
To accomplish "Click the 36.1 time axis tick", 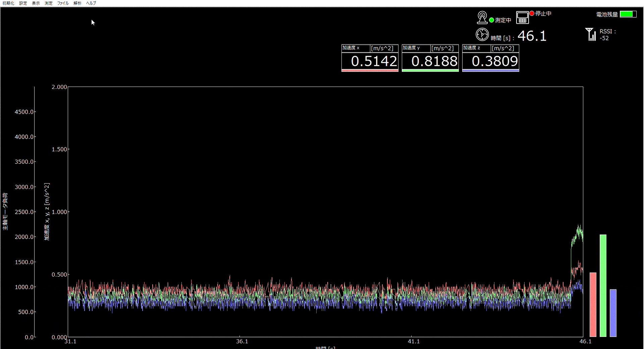I will [x=242, y=341].
